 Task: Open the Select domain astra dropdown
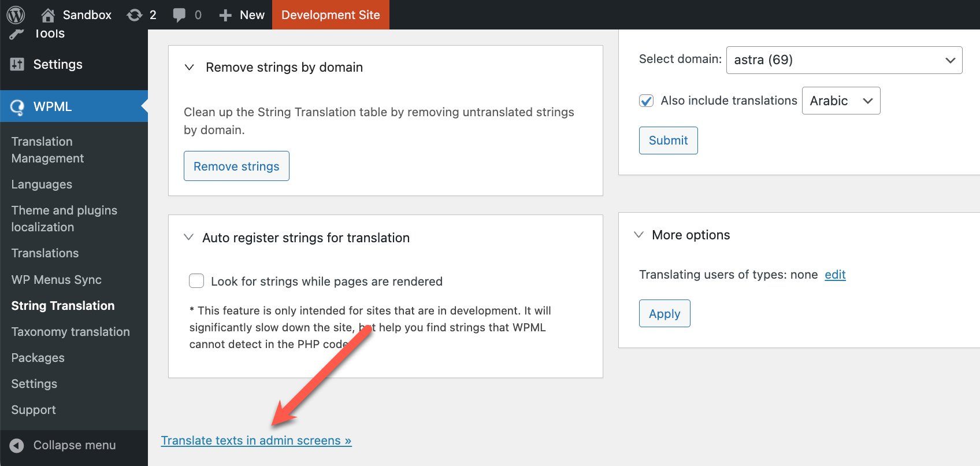tap(844, 60)
